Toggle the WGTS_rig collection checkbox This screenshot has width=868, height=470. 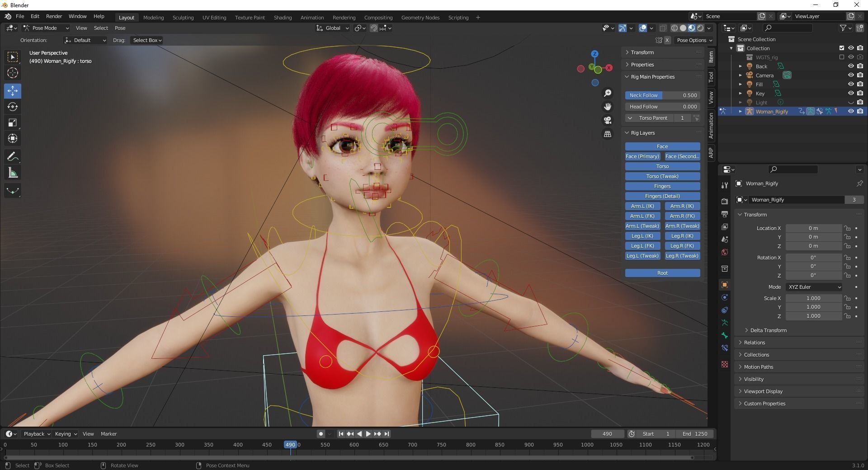841,57
